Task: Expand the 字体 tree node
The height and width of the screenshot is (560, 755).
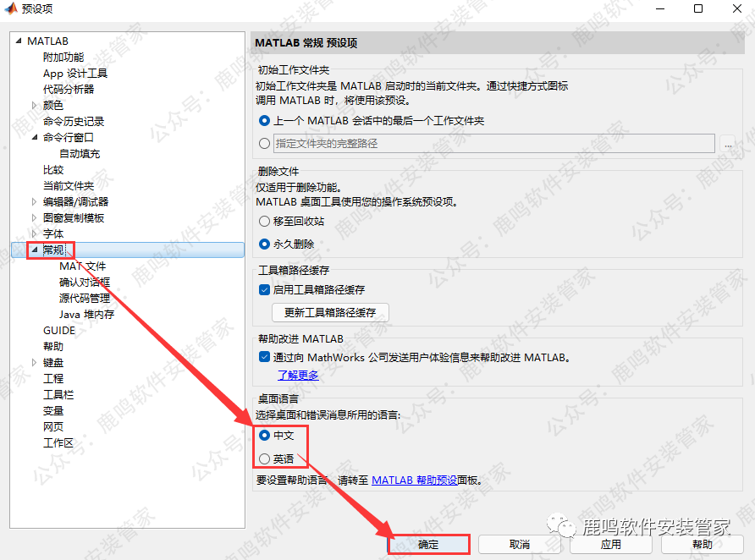Action: [34, 233]
